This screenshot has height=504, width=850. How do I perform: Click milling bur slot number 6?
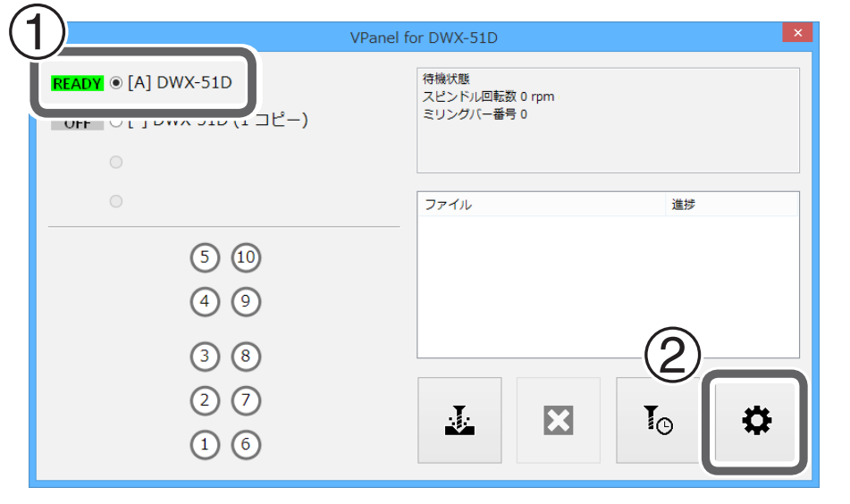tap(246, 444)
